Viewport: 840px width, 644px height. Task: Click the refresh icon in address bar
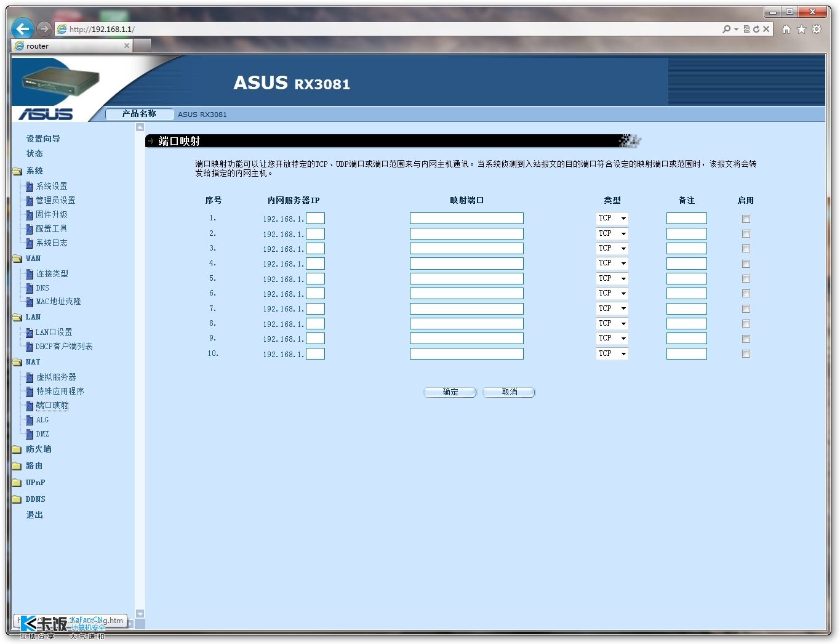[756, 29]
